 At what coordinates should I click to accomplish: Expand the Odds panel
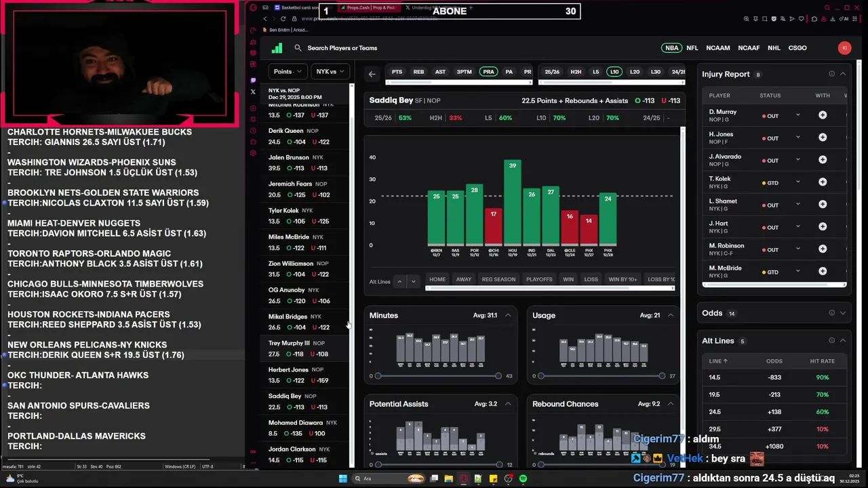pyautogui.click(x=843, y=313)
